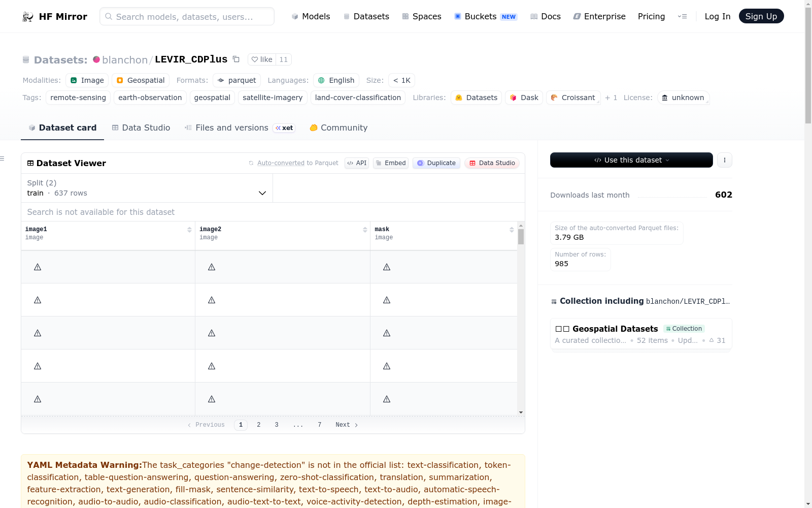812x508 pixels.
Task: Sort the image1 column
Action: pyautogui.click(x=189, y=230)
